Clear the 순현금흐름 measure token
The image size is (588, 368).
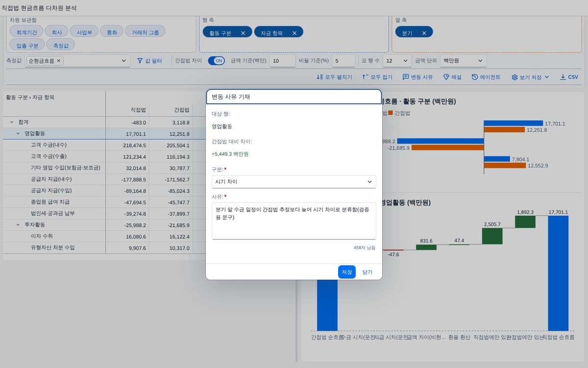click(x=59, y=61)
